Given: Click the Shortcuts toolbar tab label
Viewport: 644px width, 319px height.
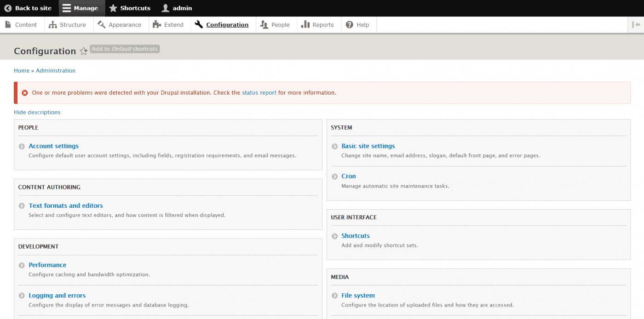Looking at the screenshot, I should point(135,8).
